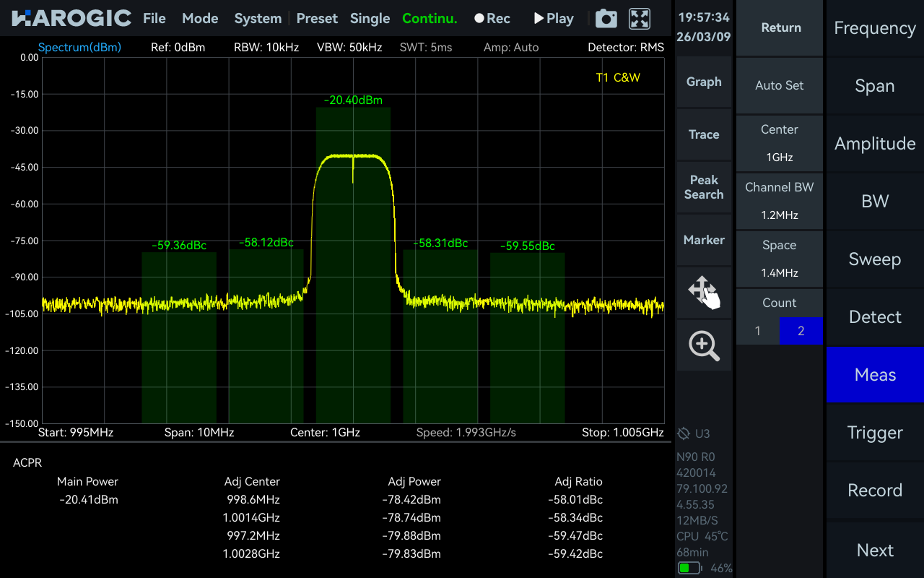
Task: Set adjacent channel Count to 1
Action: (x=757, y=330)
